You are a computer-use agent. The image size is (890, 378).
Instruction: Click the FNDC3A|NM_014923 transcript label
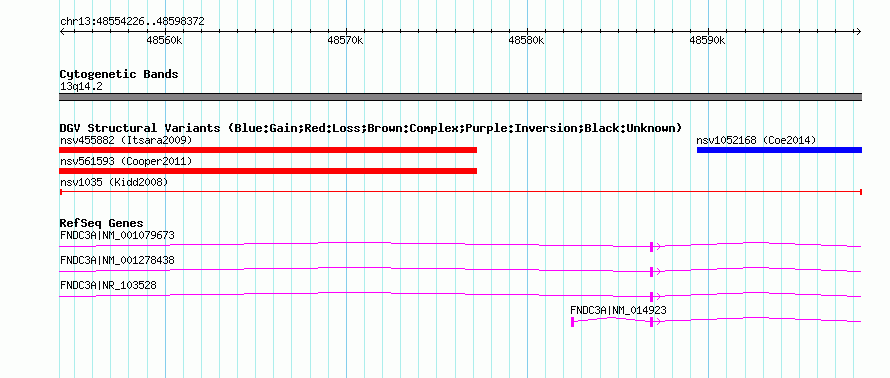pyautogui.click(x=618, y=310)
